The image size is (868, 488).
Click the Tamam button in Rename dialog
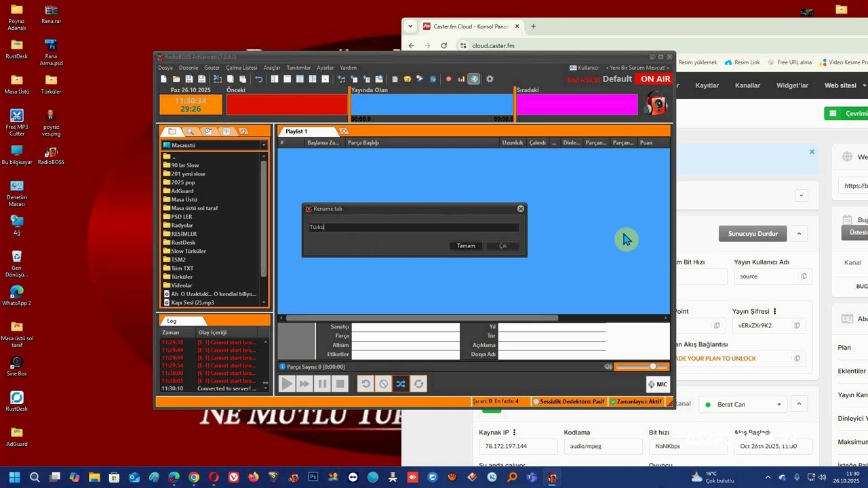click(x=466, y=246)
